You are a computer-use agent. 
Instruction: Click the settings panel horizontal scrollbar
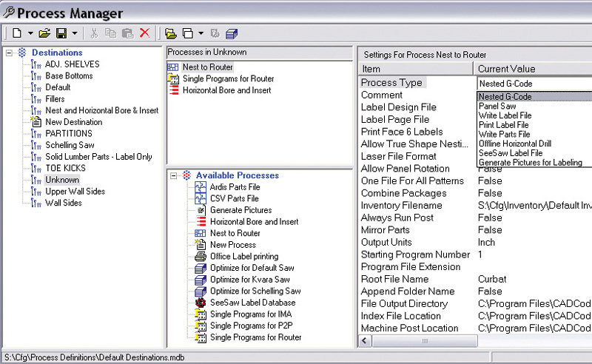click(x=474, y=342)
